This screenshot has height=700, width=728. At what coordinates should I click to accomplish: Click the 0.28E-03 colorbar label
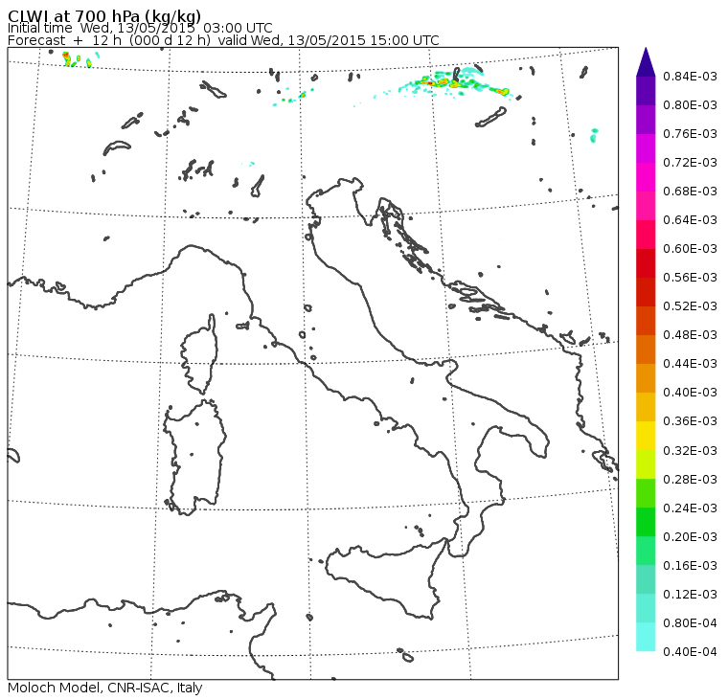click(x=690, y=480)
